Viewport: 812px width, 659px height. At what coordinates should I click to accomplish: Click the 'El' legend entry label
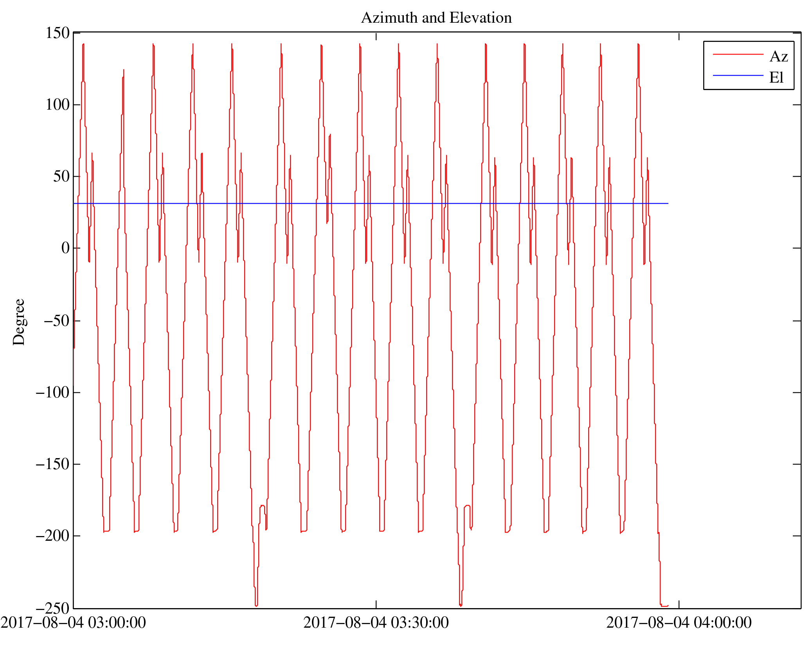pos(776,78)
